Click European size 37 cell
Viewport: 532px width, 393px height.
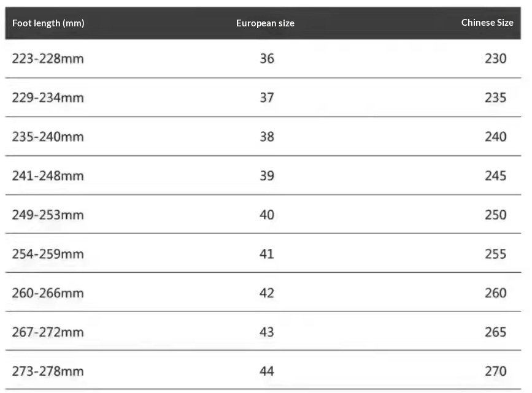(267, 97)
